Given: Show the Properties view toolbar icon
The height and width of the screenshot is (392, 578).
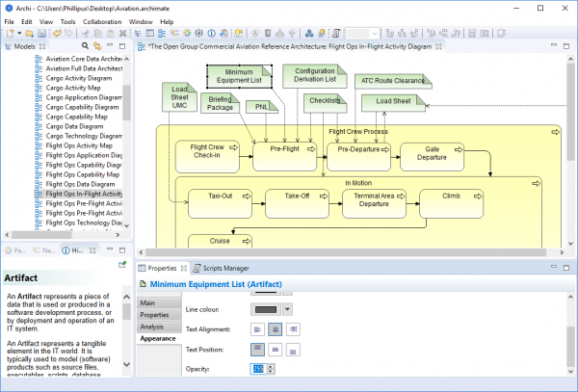Looking at the screenshot, I should pos(150,34).
